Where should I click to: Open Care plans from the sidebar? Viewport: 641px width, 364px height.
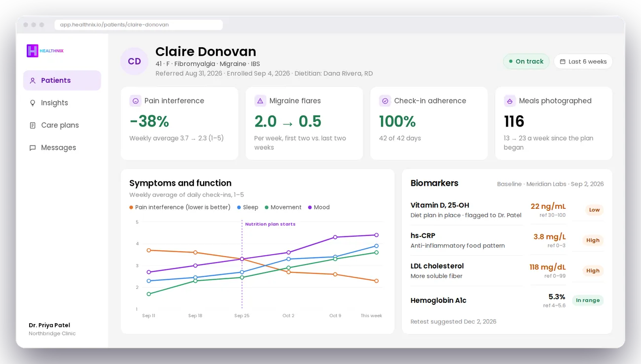coord(62,125)
